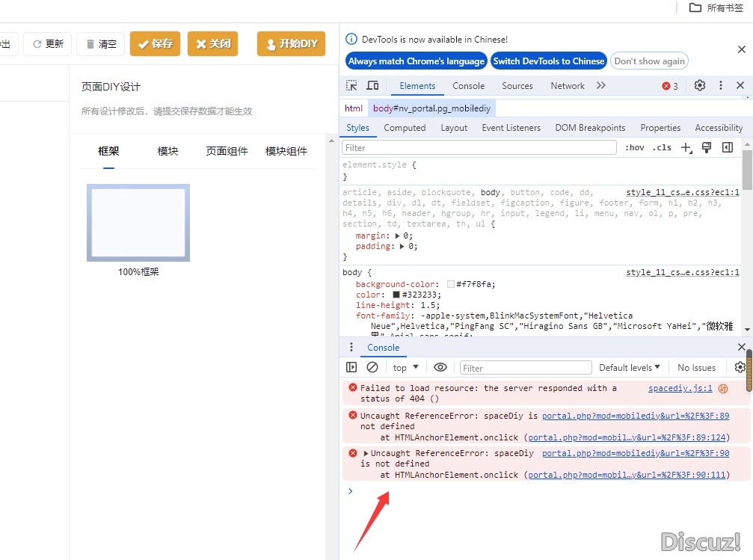Click Always match Chrome's language
Image resolution: width=753 pixels, height=560 pixels.
click(417, 61)
